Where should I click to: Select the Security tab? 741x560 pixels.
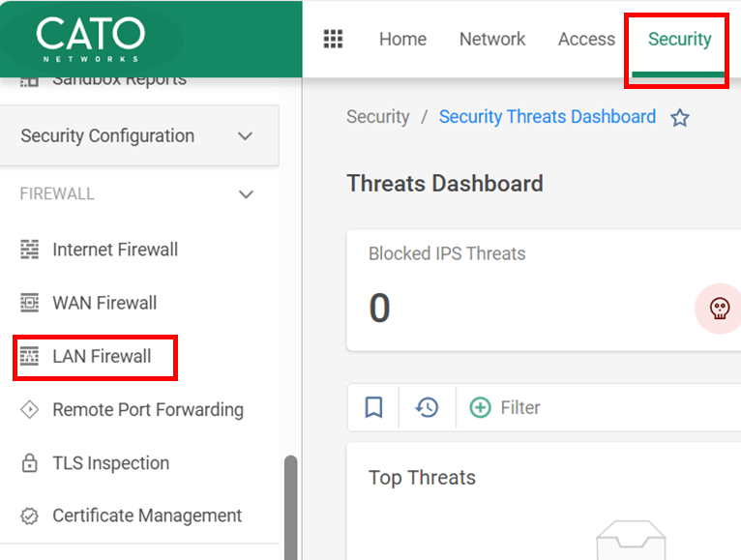(x=679, y=40)
